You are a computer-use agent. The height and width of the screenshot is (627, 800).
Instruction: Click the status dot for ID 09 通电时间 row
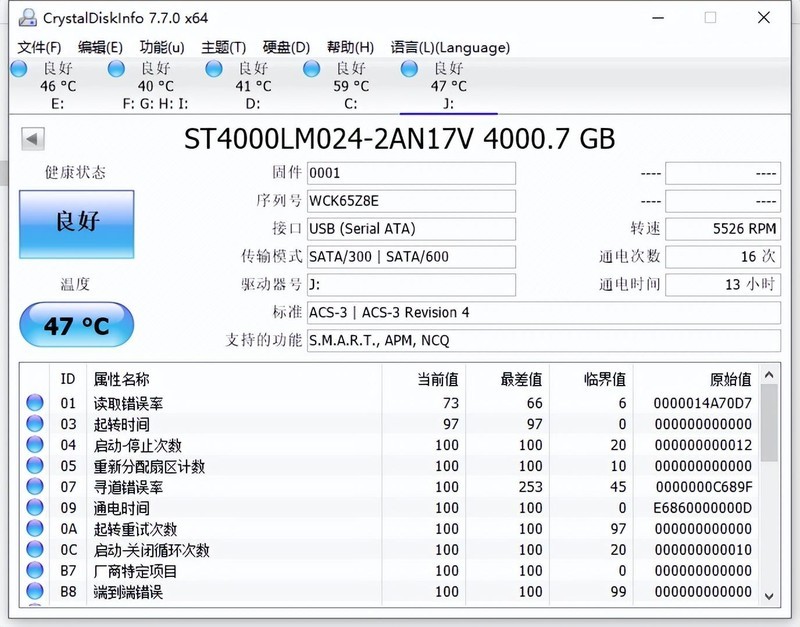pos(35,507)
